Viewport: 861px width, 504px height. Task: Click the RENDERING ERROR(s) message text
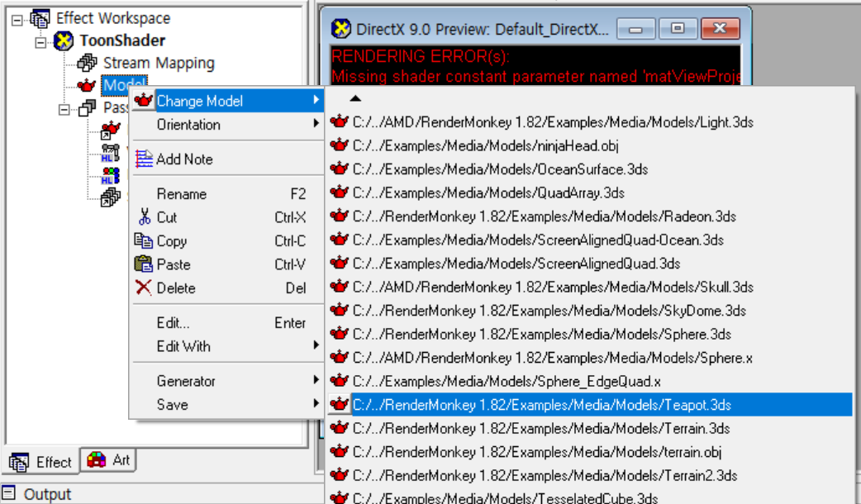point(421,56)
